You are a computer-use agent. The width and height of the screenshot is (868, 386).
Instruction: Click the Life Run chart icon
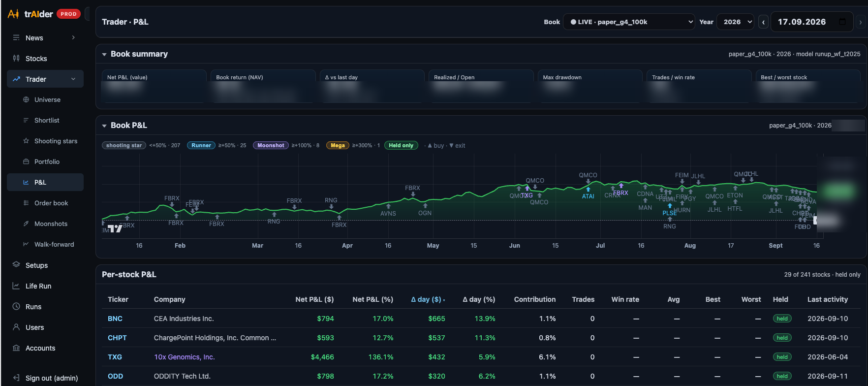(x=16, y=286)
